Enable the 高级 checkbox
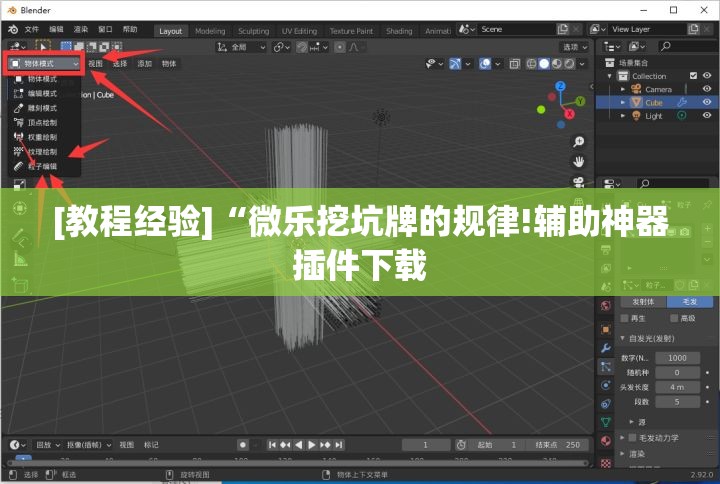 tap(674, 318)
